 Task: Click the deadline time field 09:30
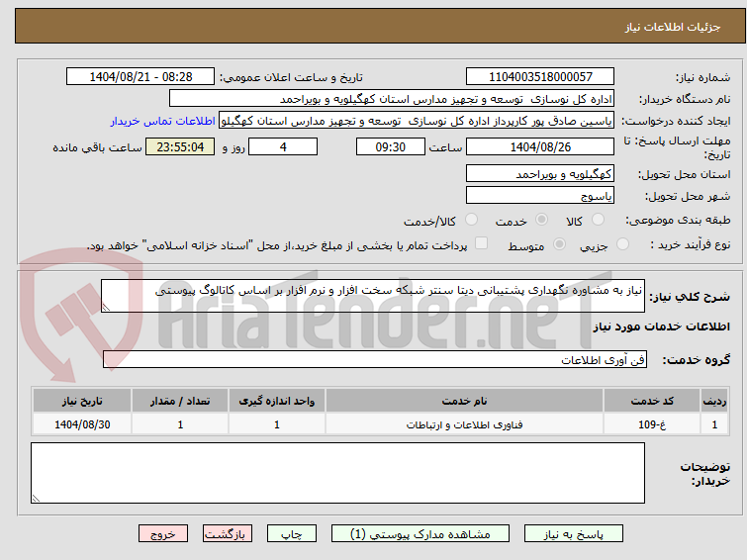tap(391, 146)
